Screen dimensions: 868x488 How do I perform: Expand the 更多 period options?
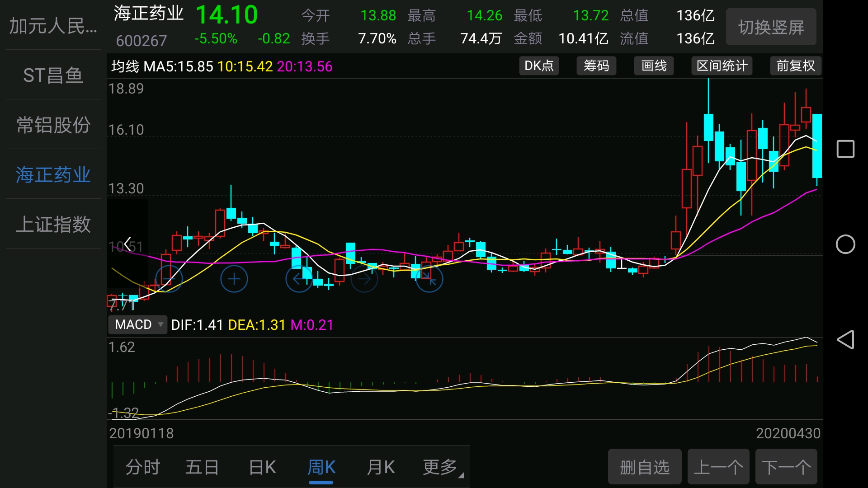pos(443,467)
